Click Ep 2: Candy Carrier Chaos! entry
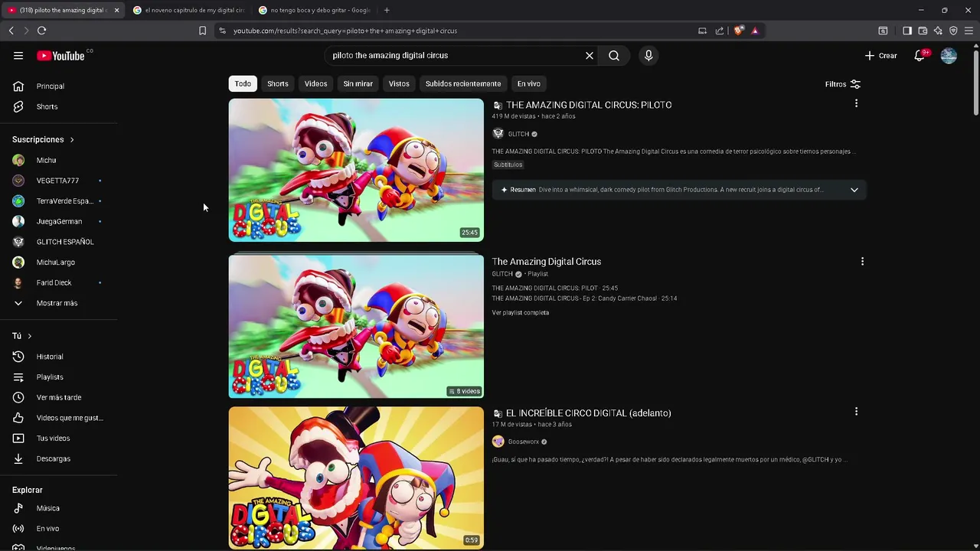The image size is (980, 551). pos(584,298)
